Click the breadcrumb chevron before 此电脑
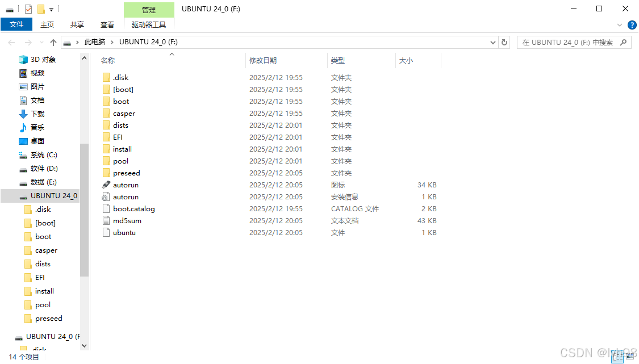639x364 pixels. (77, 43)
